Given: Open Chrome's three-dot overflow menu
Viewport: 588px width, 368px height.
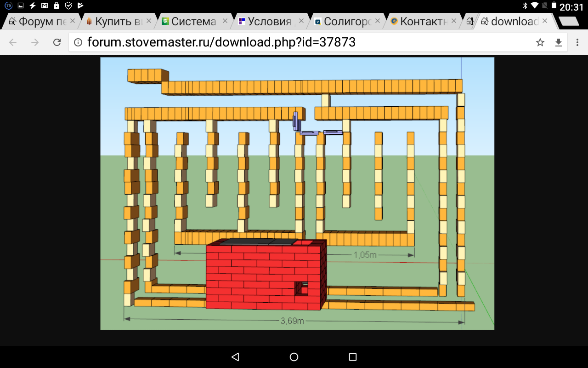Looking at the screenshot, I should click(577, 43).
